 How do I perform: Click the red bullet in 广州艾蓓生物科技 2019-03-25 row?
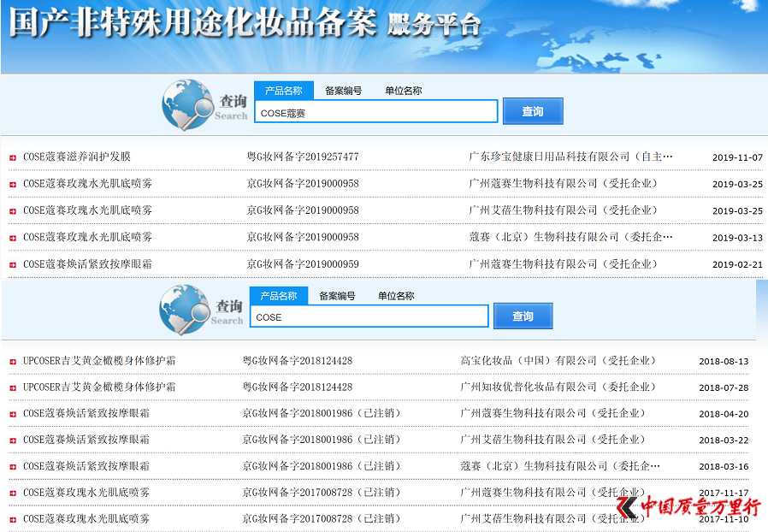(x=13, y=211)
